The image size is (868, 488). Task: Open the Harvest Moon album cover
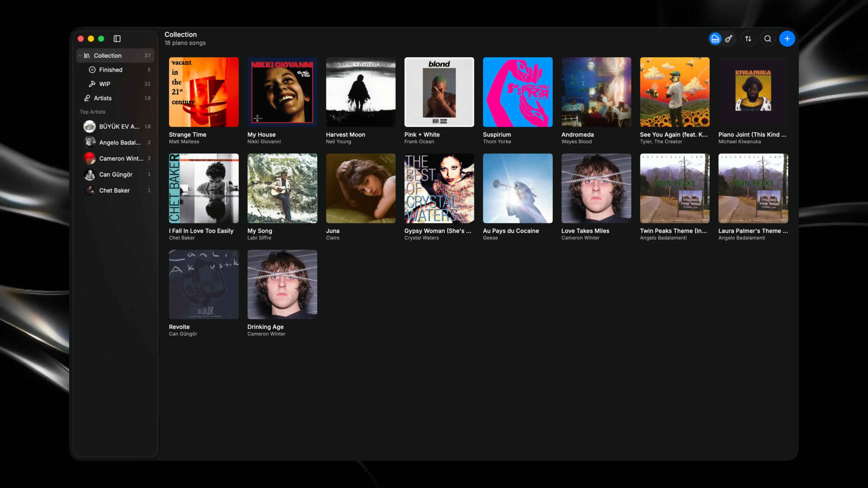point(361,92)
